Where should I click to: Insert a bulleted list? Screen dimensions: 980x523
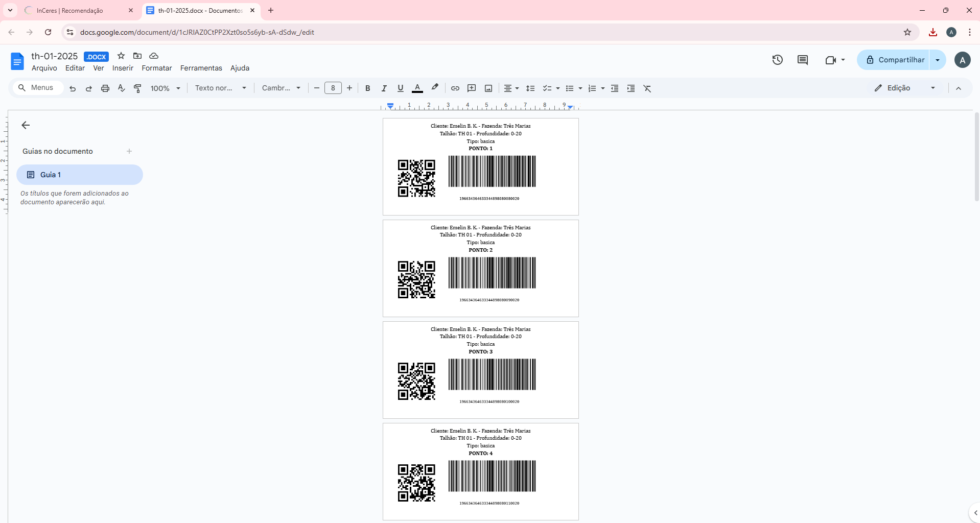coord(570,88)
